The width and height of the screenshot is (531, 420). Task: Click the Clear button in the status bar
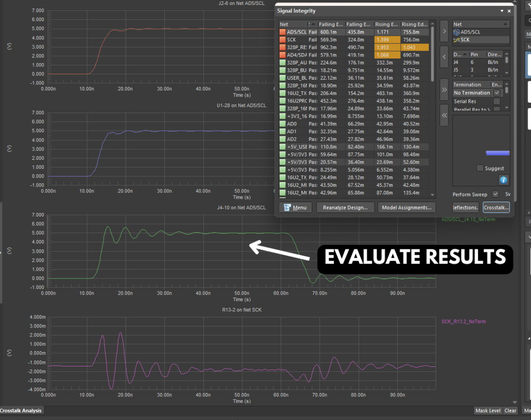(510, 411)
